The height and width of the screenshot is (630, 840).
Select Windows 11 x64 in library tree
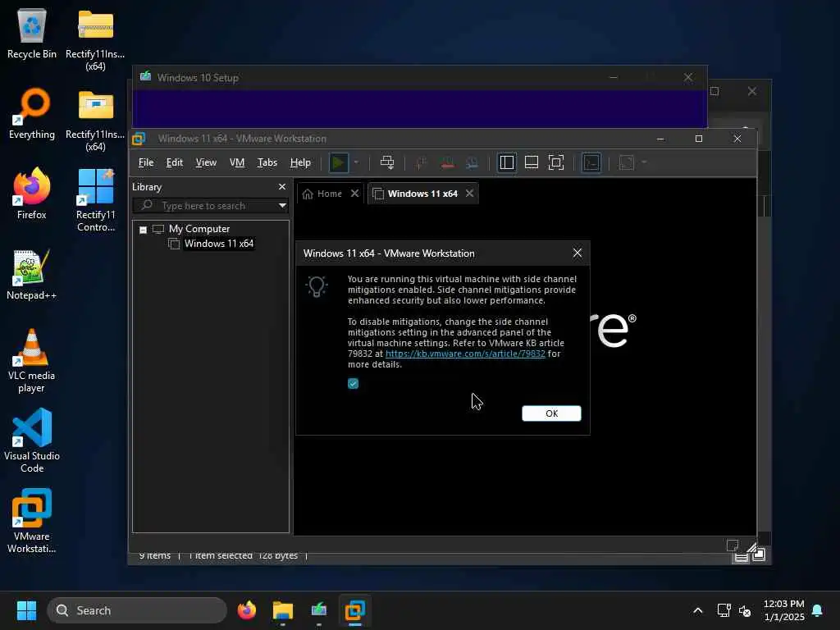(x=218, y=243)
